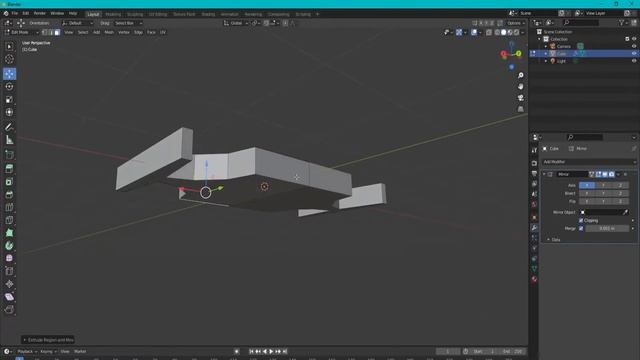Switch to UV Editing workspace tab
The height and width of the screenshot is (360, 640).
point(158,14)
